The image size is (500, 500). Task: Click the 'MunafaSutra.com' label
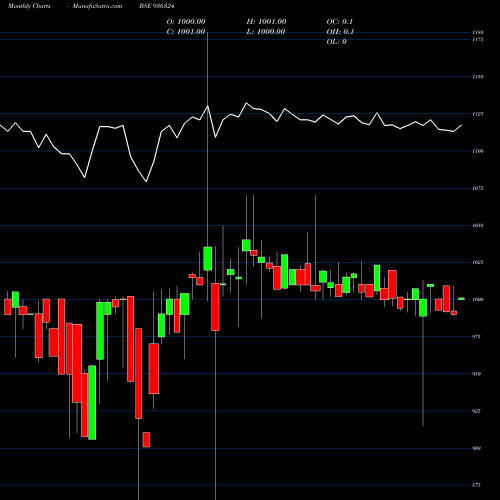[97, 6]
